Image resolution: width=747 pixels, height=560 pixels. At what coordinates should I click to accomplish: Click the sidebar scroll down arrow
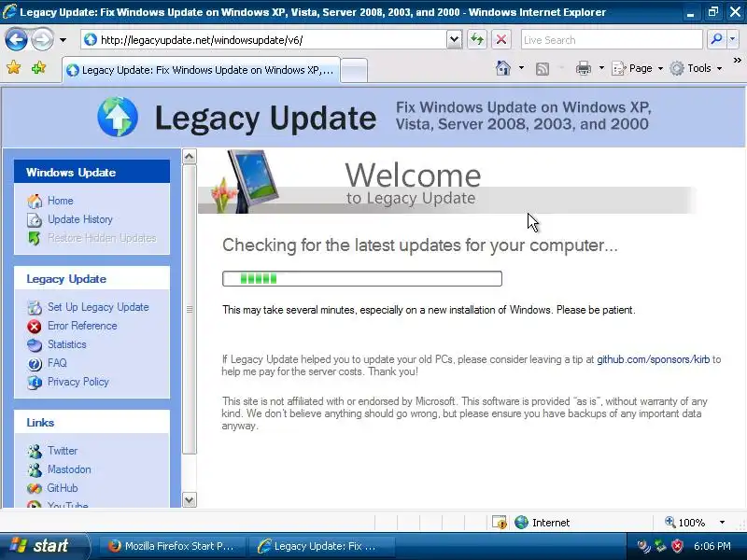(190, 500)
